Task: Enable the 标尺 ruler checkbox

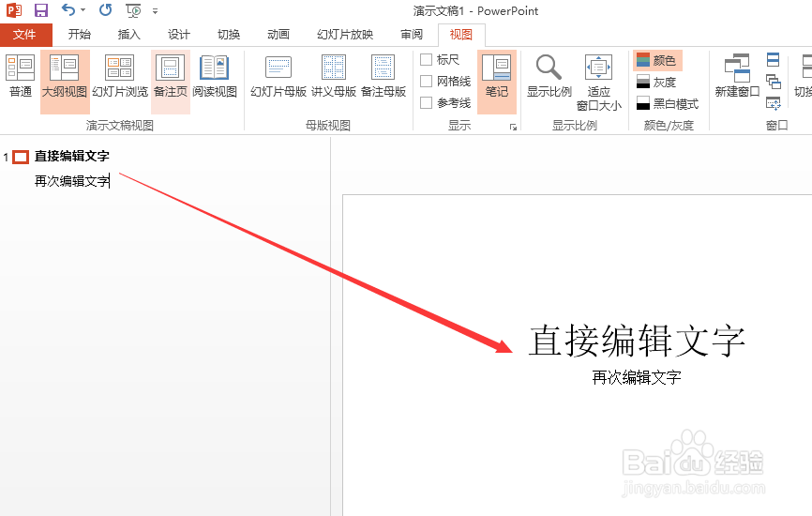Action: click(x=427, y=60)
